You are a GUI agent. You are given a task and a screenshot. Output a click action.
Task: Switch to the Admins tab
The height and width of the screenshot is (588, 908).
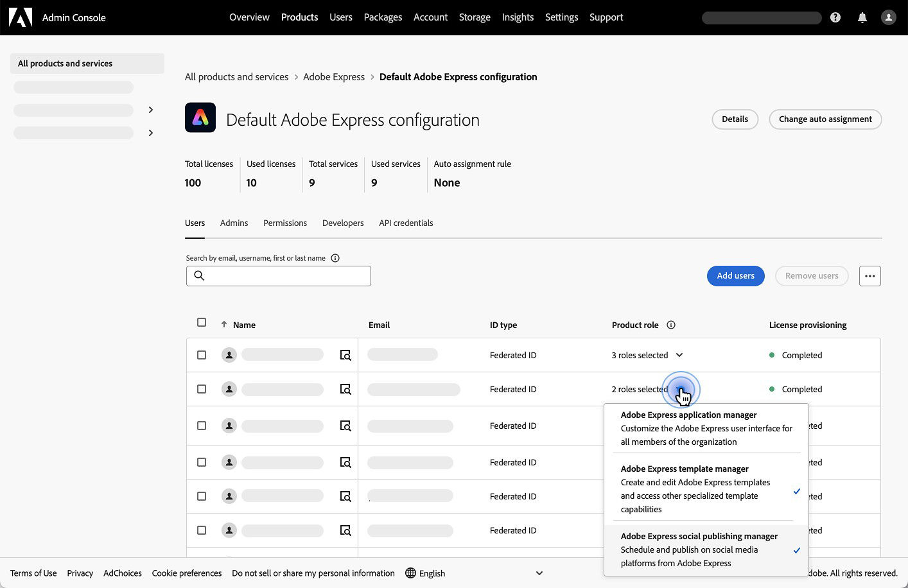(234, 223)
